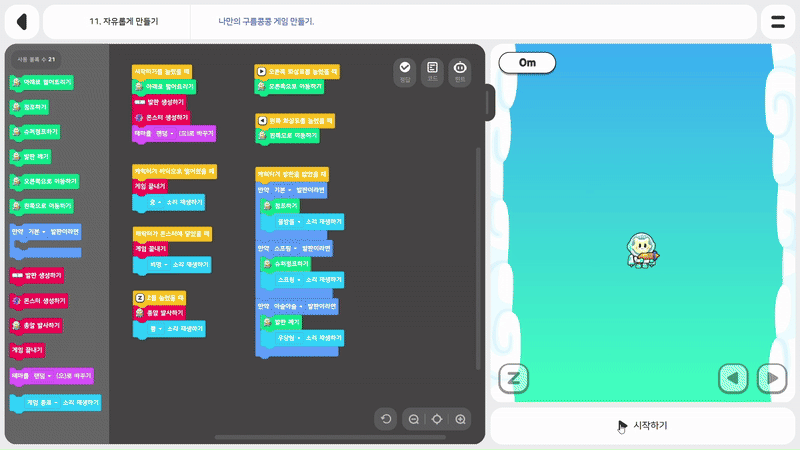
Task: Open the 뿅 sound dropdown
Action: pyautogui.click(x=156, y=329)
